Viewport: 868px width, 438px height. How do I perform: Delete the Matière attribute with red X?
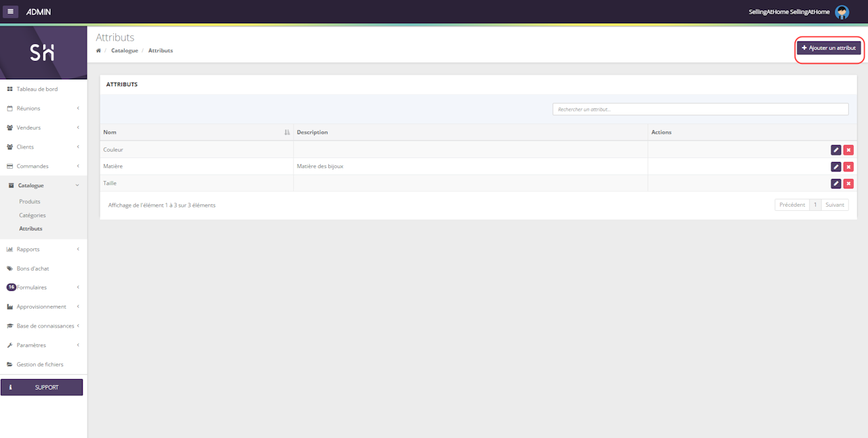[x=848, y=167]
